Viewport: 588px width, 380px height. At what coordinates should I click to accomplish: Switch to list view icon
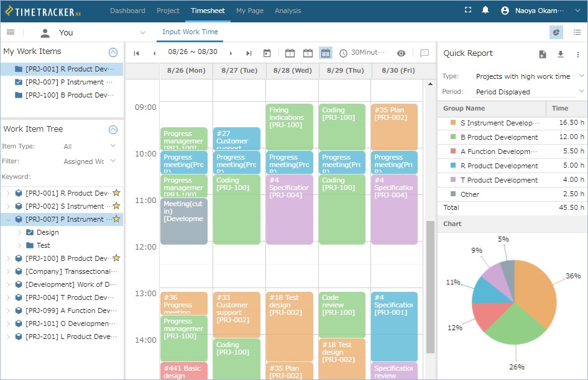point(577,32)
